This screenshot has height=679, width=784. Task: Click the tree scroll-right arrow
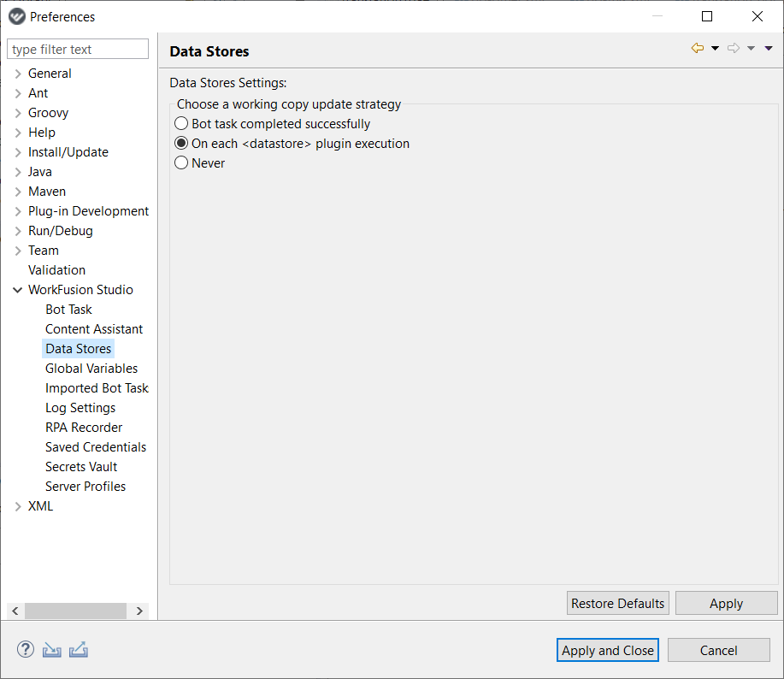(x=139, y=611)
